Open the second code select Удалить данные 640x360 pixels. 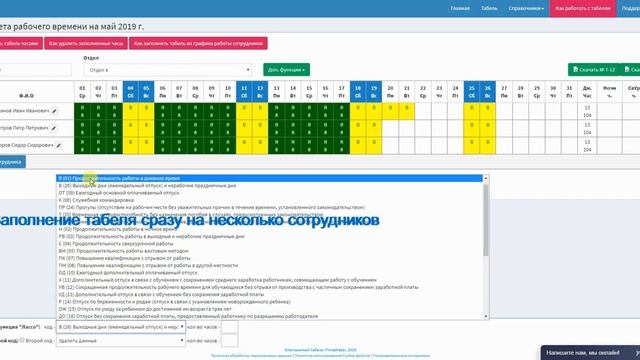121,340
